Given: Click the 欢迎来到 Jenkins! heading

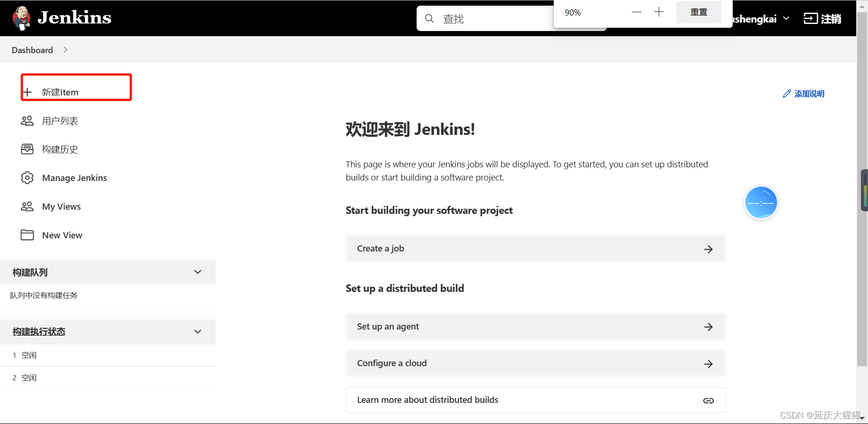Looking at the screenshot, I should click(x=410, y=129).
